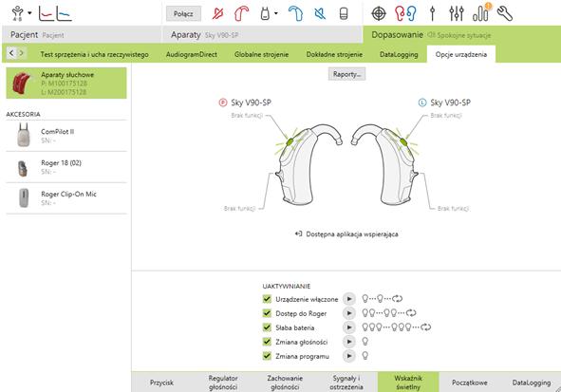Click the ComPilot accessory toolbar icon

tap(265, 13)
